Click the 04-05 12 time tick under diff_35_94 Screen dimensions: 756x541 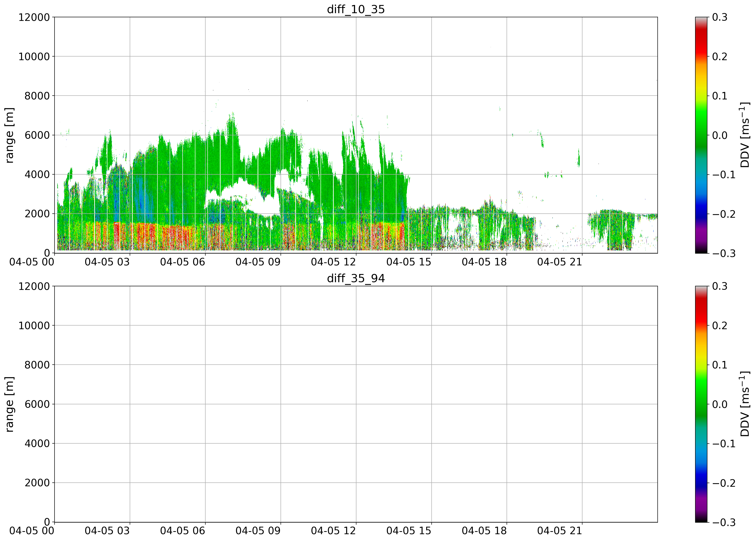point(333,531)
